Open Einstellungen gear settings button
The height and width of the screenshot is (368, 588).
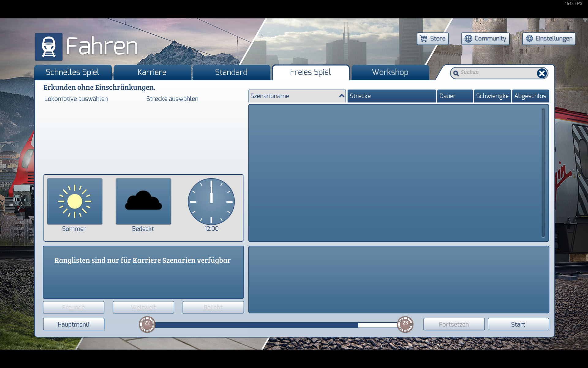[549, 39]
